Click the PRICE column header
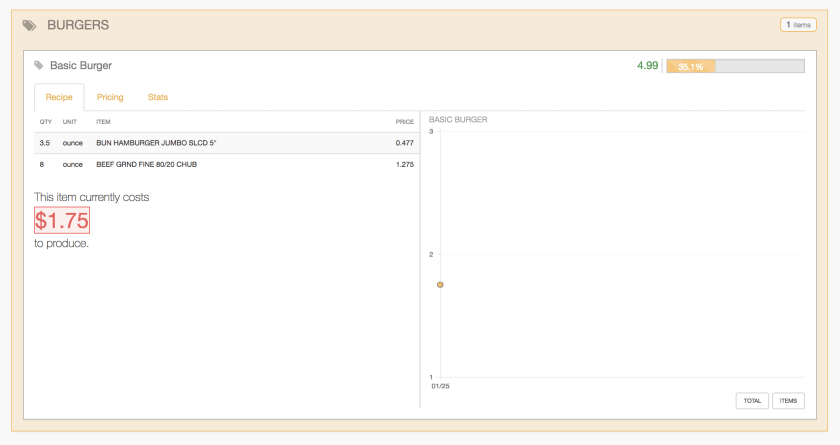Screen dimensions: 840x445 click(404, 122)
